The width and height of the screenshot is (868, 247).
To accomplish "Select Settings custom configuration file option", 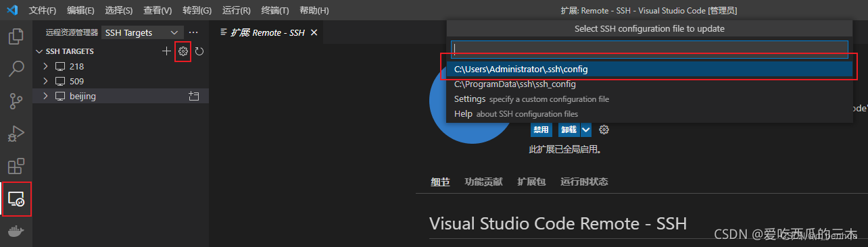I will point(649,99).
